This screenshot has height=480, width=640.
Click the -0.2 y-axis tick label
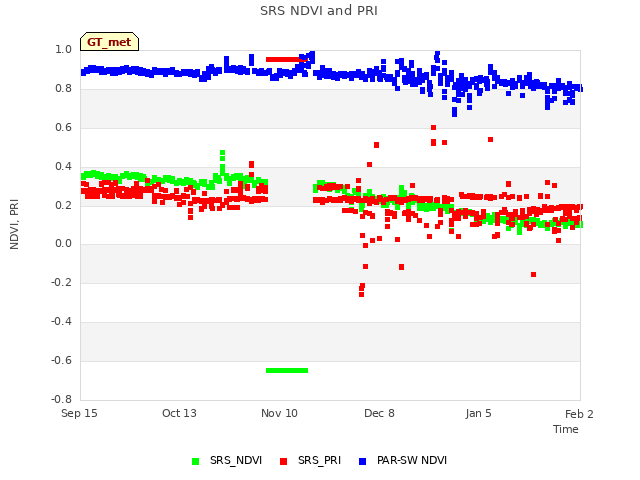tap(61, 282)
